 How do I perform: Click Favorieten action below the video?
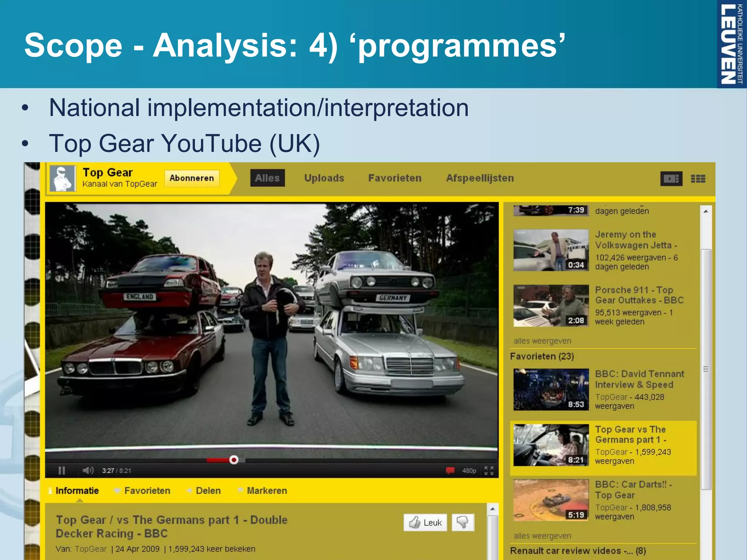point(147,491)
